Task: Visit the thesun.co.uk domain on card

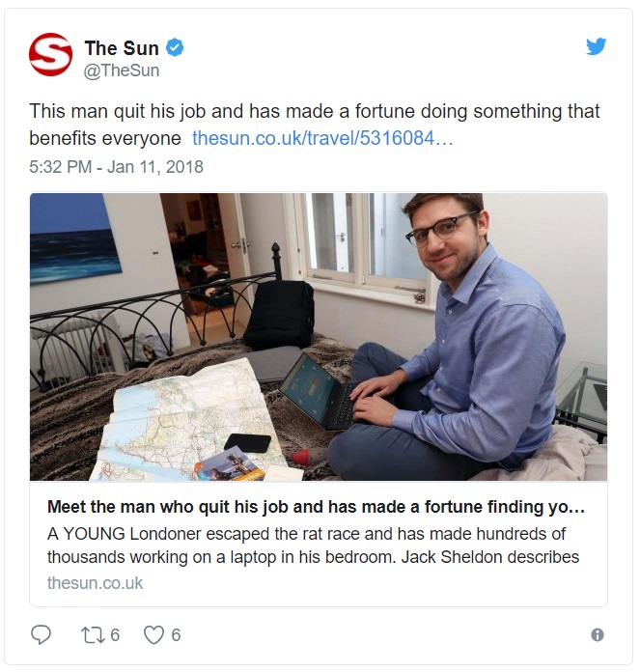Action: 96,583
